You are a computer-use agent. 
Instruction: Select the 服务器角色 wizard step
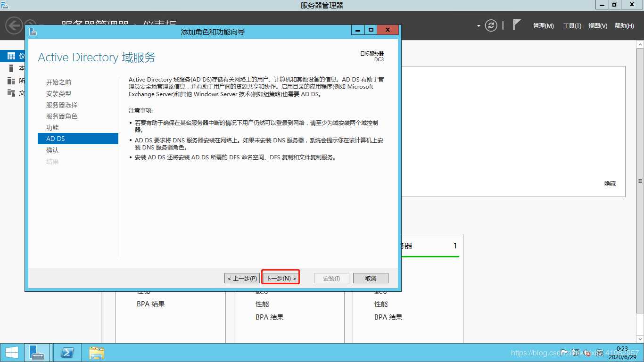pyautogui.click(x=62, y=116)
